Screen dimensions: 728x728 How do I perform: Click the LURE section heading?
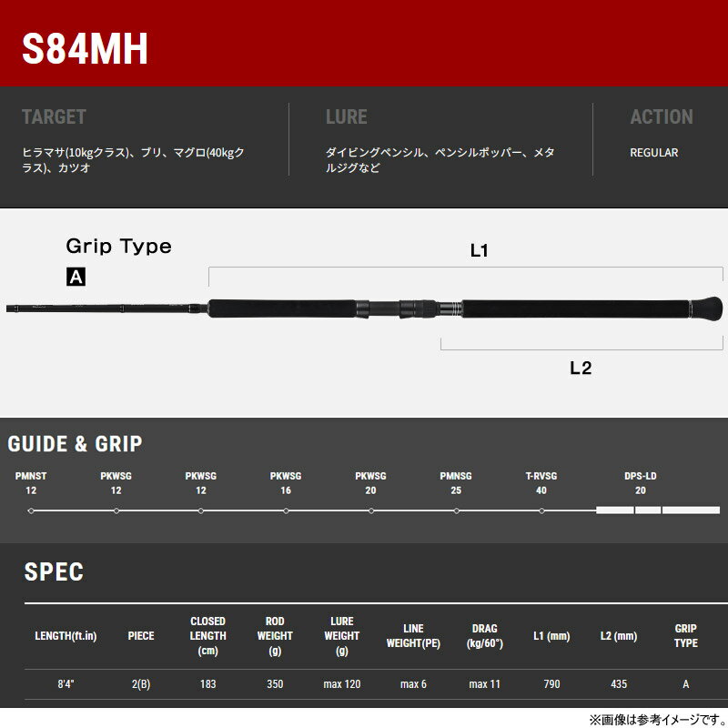pyautogui.click(x=347, y=116)
